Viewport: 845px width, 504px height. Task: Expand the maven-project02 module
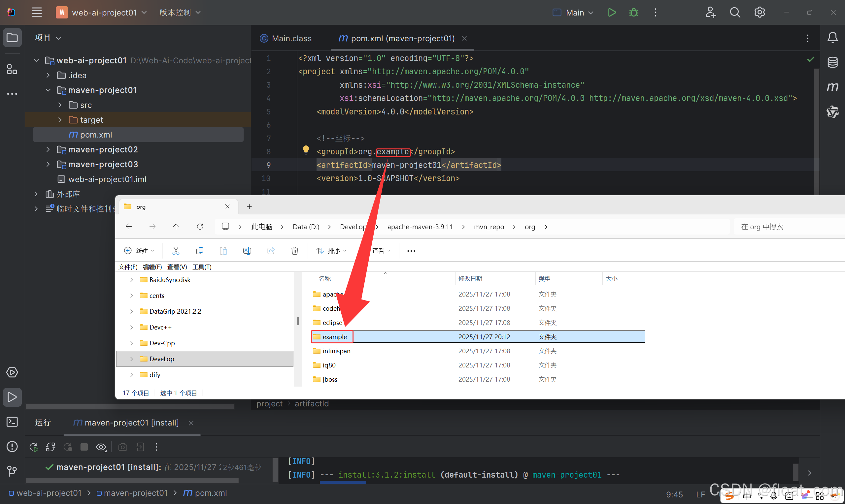(x=48, y=149)
